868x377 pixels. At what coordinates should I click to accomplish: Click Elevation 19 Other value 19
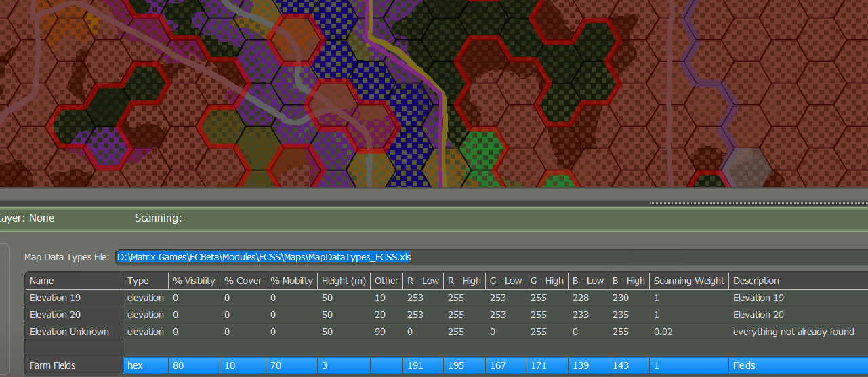point(386,298)
